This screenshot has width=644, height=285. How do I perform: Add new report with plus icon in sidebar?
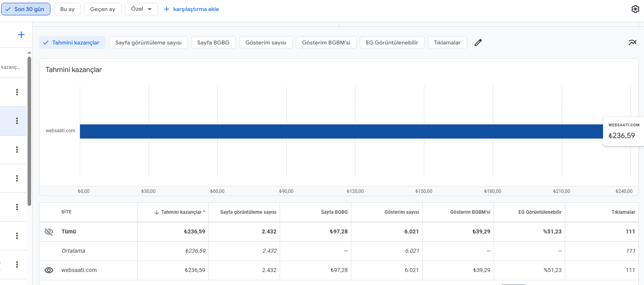click(x=21, y=35)
